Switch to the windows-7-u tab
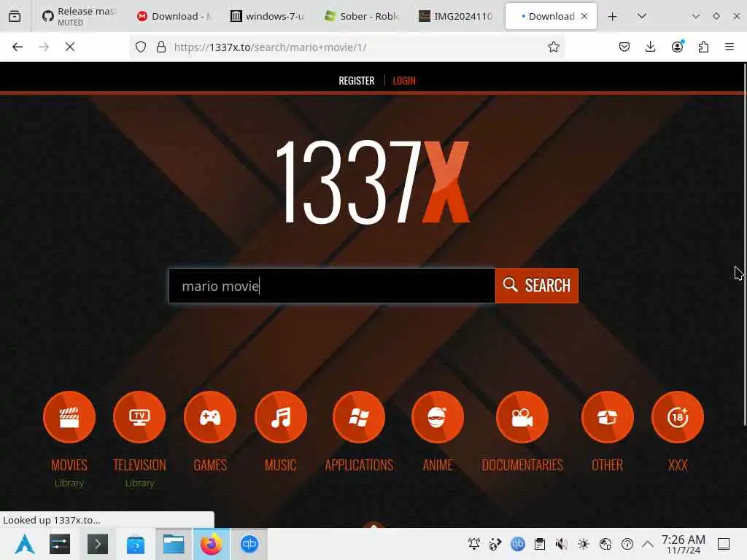Viewport: 747px width, 560px height. pyautogui.click(x=268, y=16)
